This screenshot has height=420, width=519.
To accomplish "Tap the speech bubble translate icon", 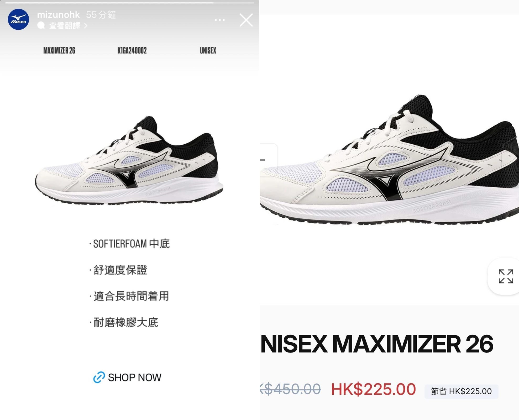I will (41, 25).
